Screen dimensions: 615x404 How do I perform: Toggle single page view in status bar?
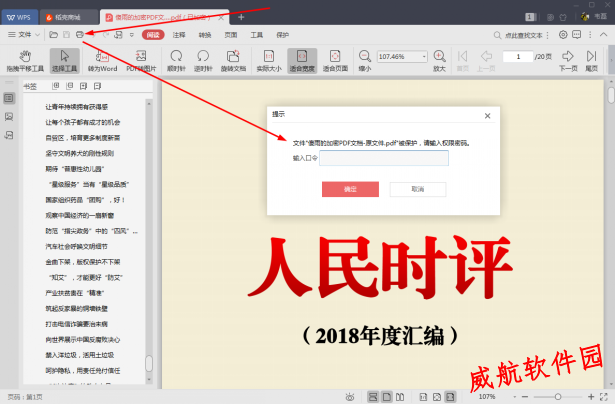click(387, 397)
